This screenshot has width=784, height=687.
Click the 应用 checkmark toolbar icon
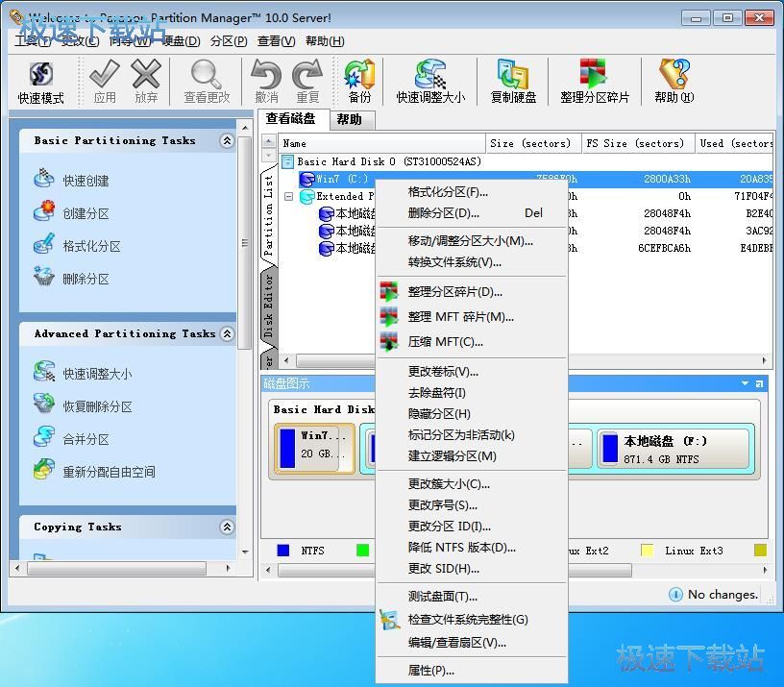[105, 75]
